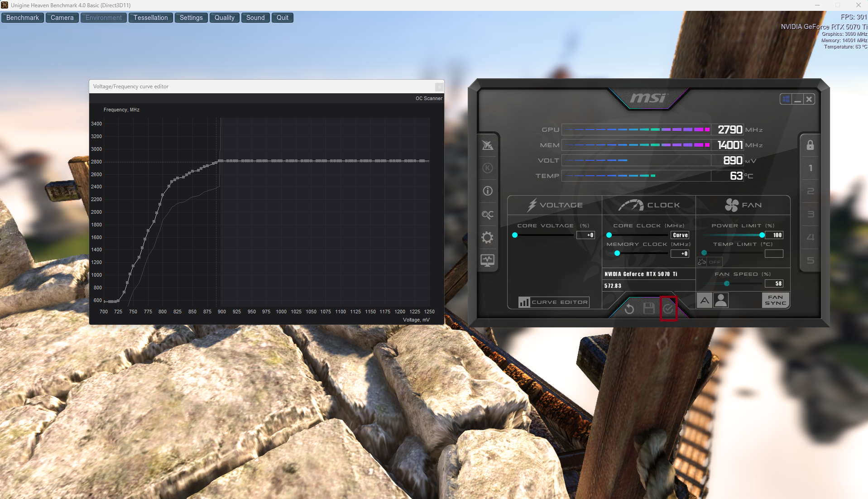This screenshot has height=499, width=868.
Task: Click the bar chart icon beside Curve Editor
Action: [x=524, y=302]
